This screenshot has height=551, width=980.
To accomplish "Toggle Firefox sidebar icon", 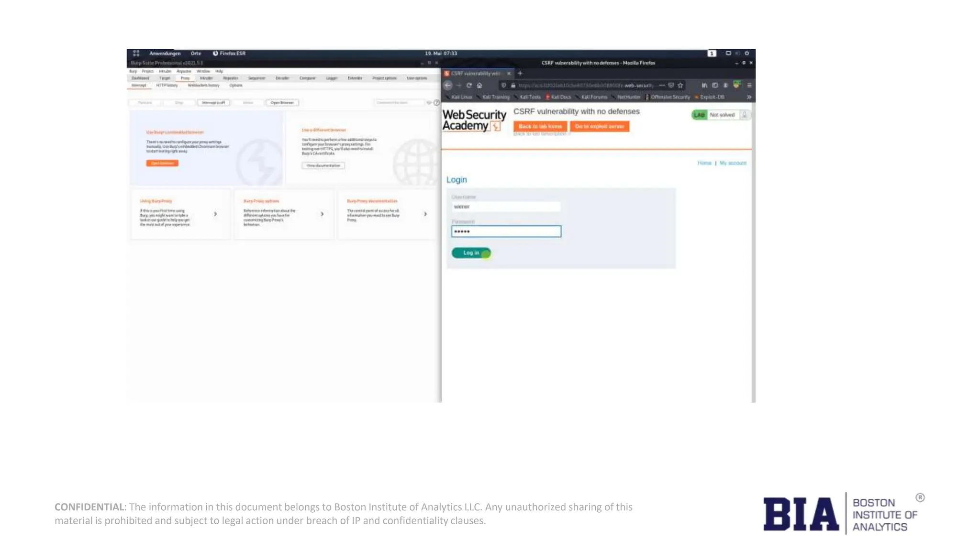I will (715, 85).
